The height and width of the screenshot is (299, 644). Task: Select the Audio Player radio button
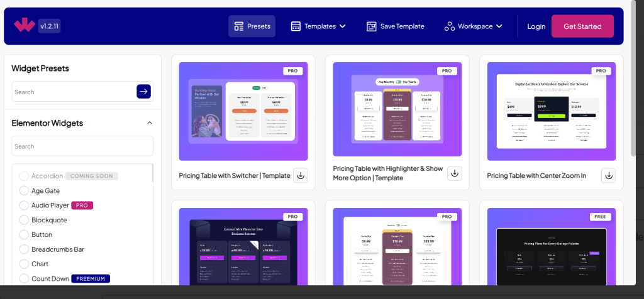(25, 205)
